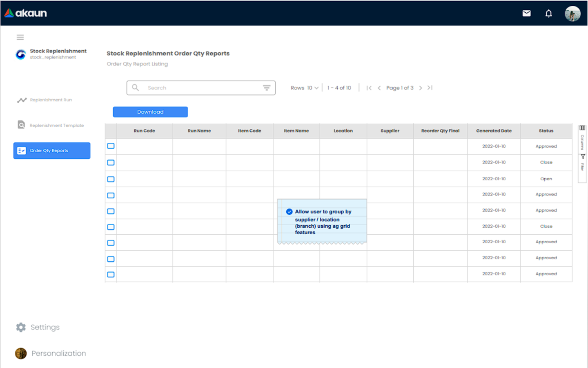This screenshot has width=588, height=368.
Task: Click the Page 1 of 3 indicator
Action: tap(400, 88)
